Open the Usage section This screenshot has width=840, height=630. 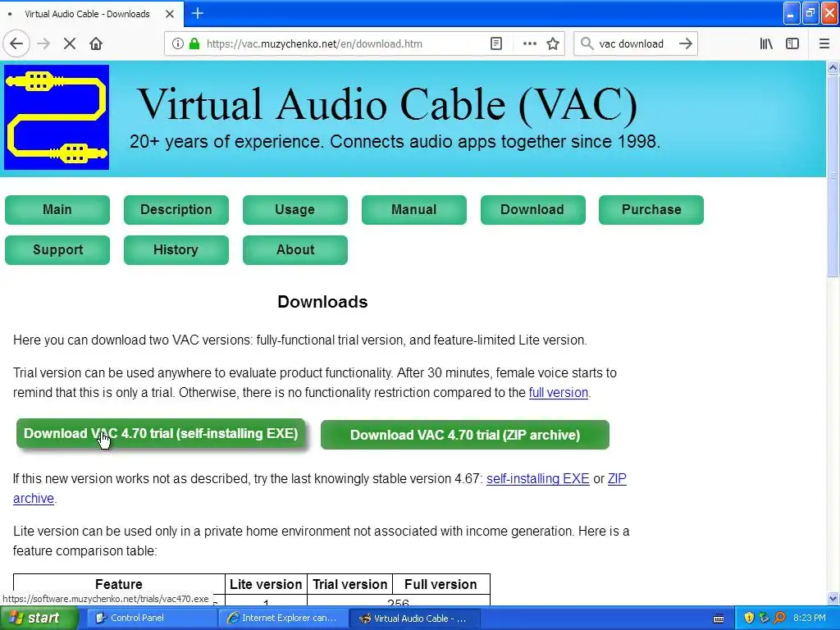295,209
